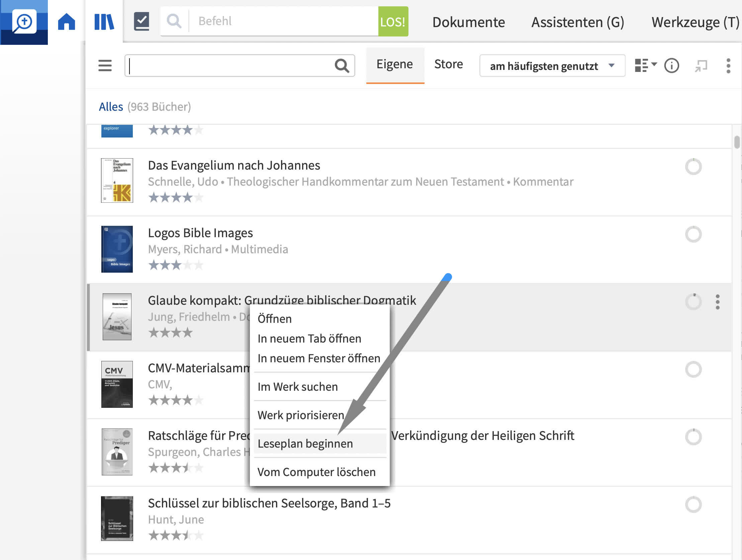Open the library panel three-dot menu

pyautogui.click(x=728, y=66)
